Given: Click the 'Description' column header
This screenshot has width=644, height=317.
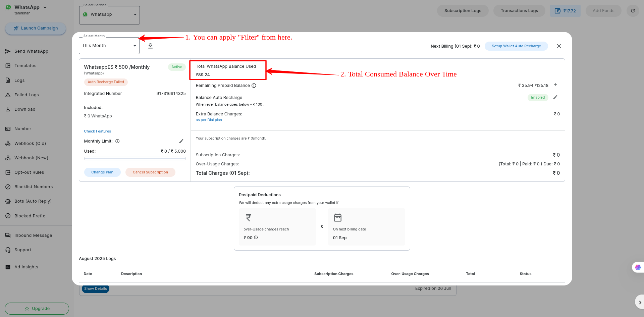Looking at the screenshot, I should point(131,274).
